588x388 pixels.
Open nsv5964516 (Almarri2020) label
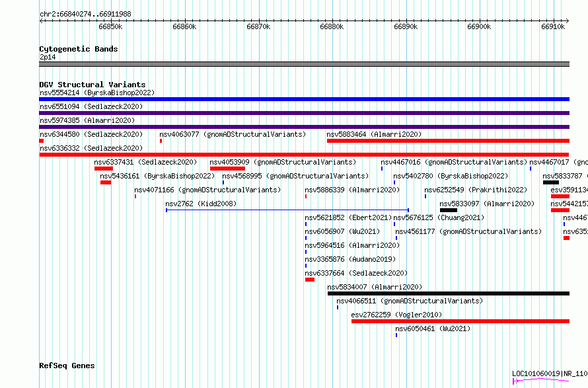coord(352,245)
